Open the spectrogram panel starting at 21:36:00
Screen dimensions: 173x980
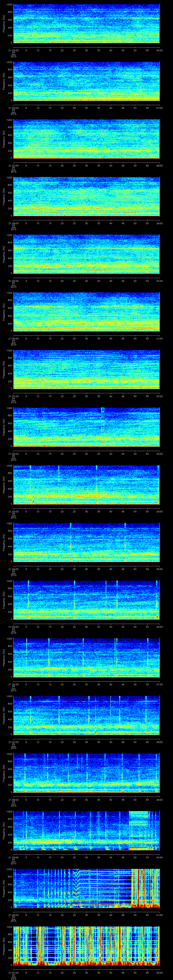(x=87, y=657)
